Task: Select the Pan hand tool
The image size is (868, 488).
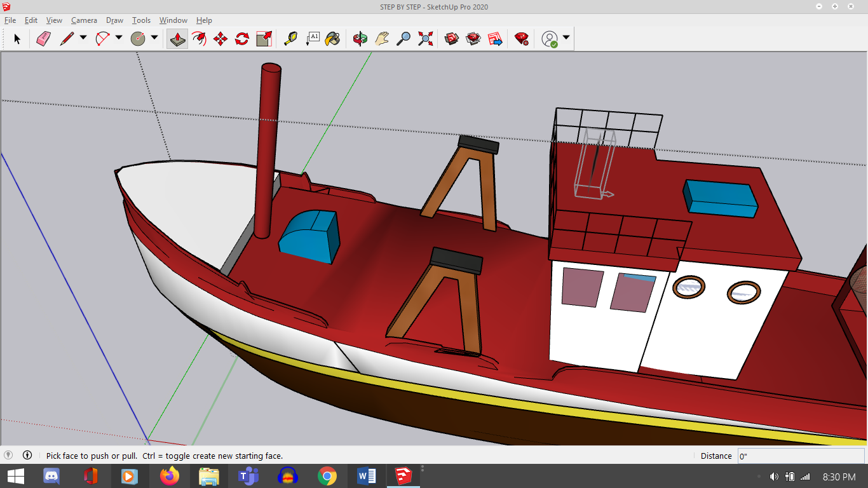Action: click(x=382, y=39)
